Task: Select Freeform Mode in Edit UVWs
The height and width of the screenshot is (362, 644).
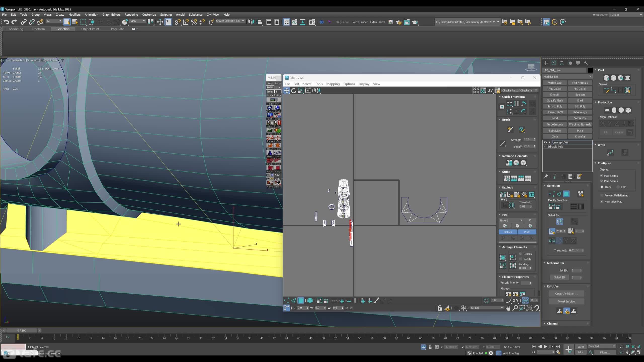Action: tap(308, 90)
